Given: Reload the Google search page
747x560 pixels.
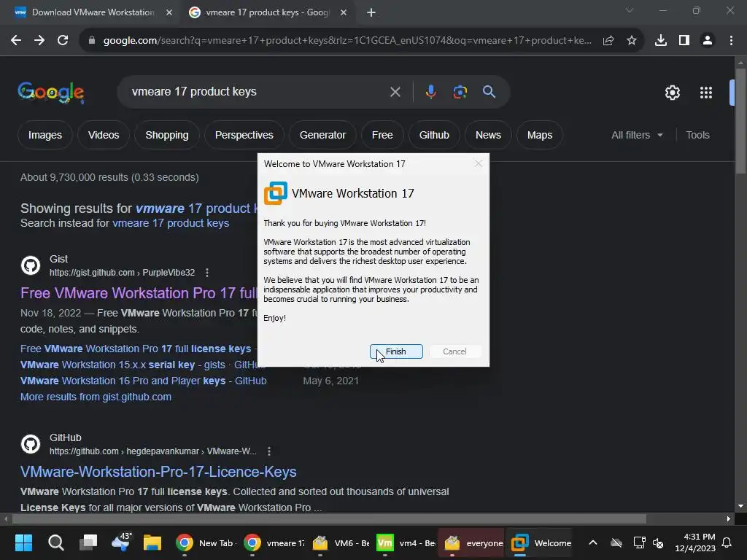Looking at the screenshot, I should coord(63,41).
